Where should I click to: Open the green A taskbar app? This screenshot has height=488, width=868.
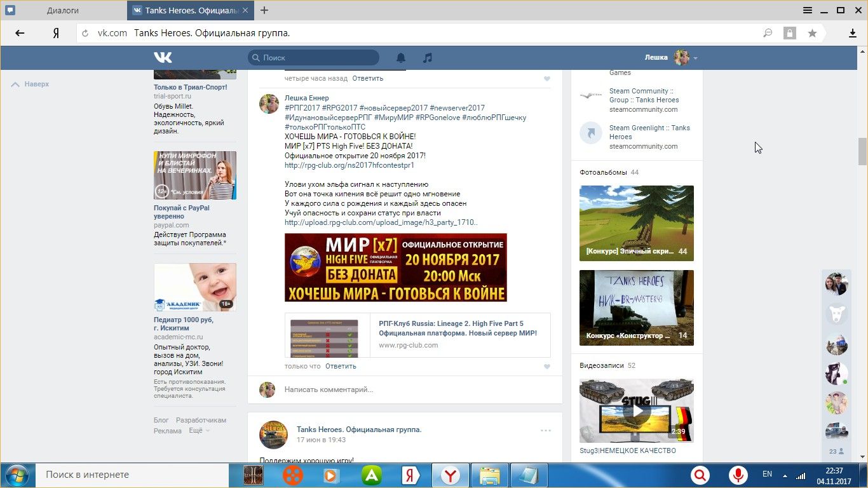click(x=372, y=475)
